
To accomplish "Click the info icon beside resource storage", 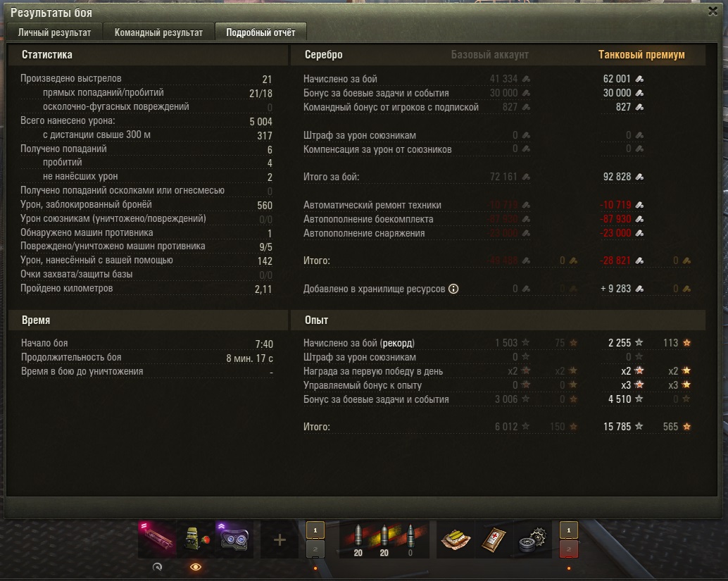I will [x=453, y=289].
